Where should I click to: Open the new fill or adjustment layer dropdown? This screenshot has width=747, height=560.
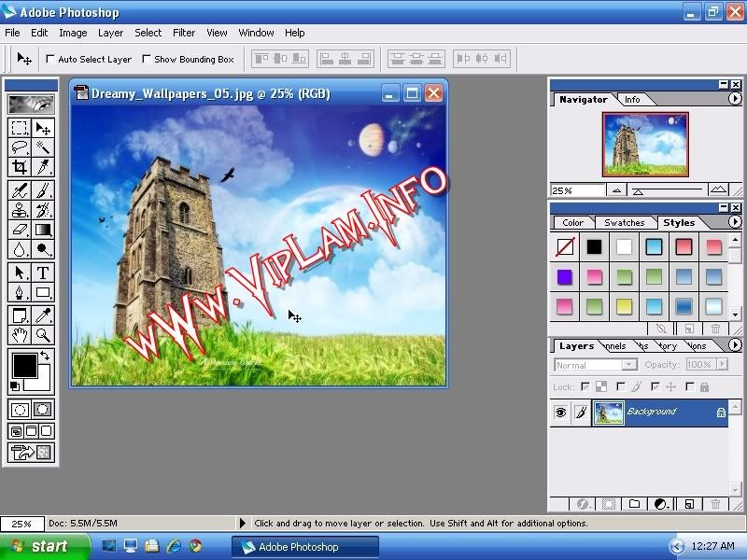661,504
